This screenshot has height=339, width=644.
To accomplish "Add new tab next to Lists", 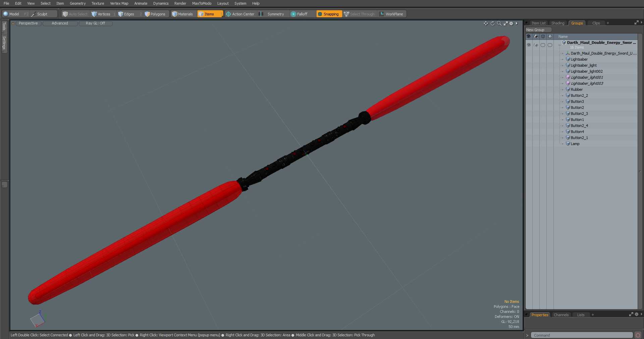I will click(593, 315).
